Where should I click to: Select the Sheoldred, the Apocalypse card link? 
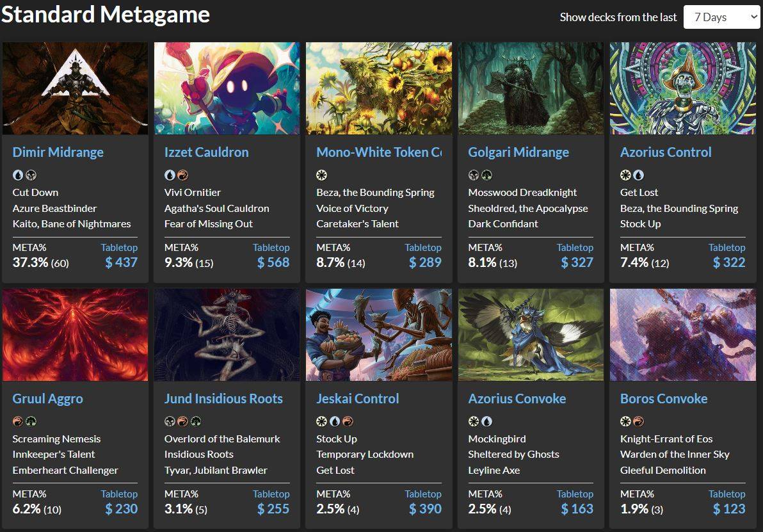click(x=527, y=208)
